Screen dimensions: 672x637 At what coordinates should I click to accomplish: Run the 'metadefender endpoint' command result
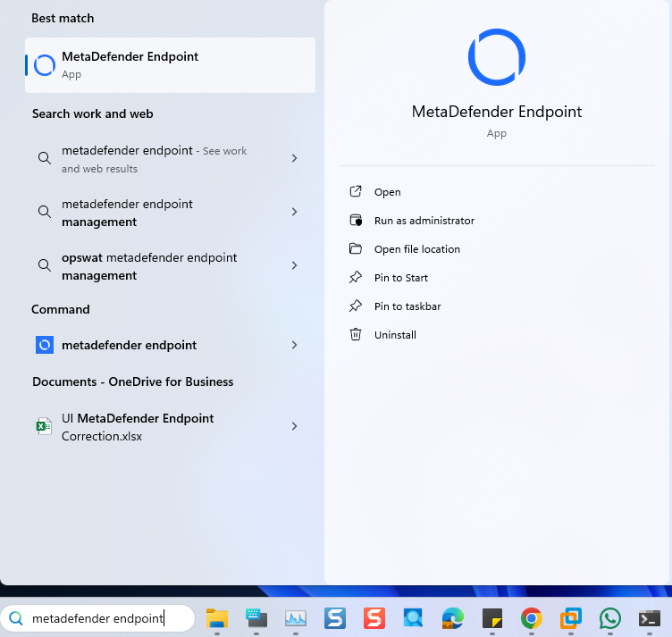(x=170, y=345)
